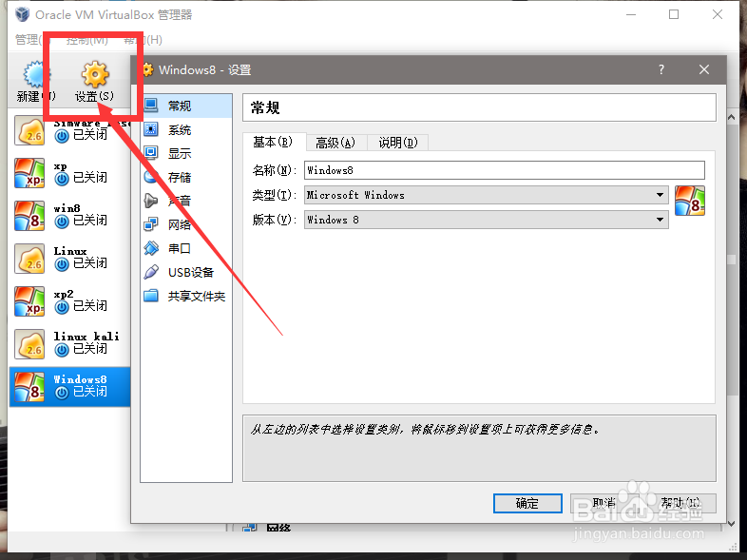Switch to the Advanced (高级) tab
Image resolution: width=747 pixels, height=560 pixels.
(335, 143)
